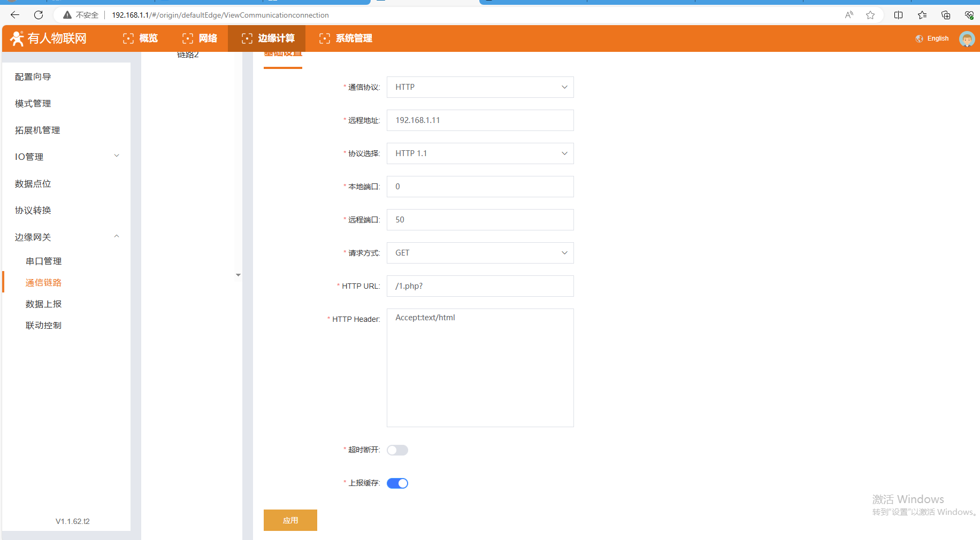This screenshot has width=980, height=540.
Task: Switch to the 系统管理 top menu
Action: [x=346, y=38]
